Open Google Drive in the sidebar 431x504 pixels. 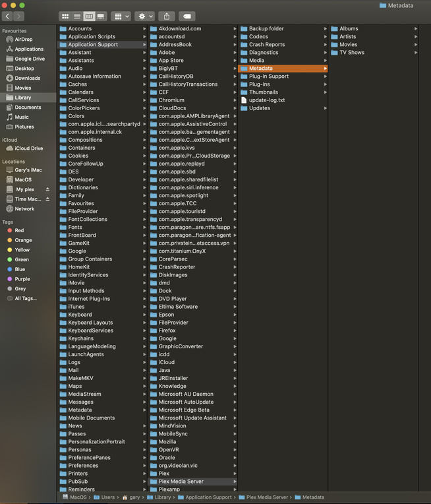tap(30, 59)
